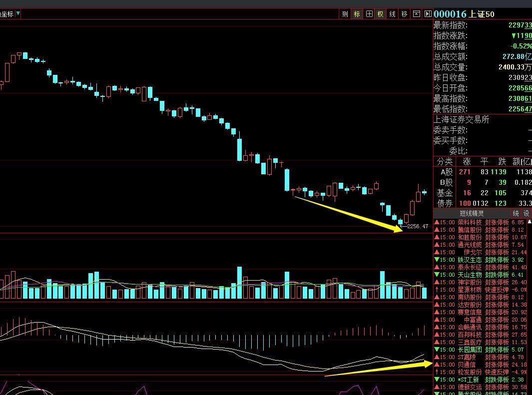532x395 pixels.
Task: Select the A股 row in the category table
Action: 483,172
